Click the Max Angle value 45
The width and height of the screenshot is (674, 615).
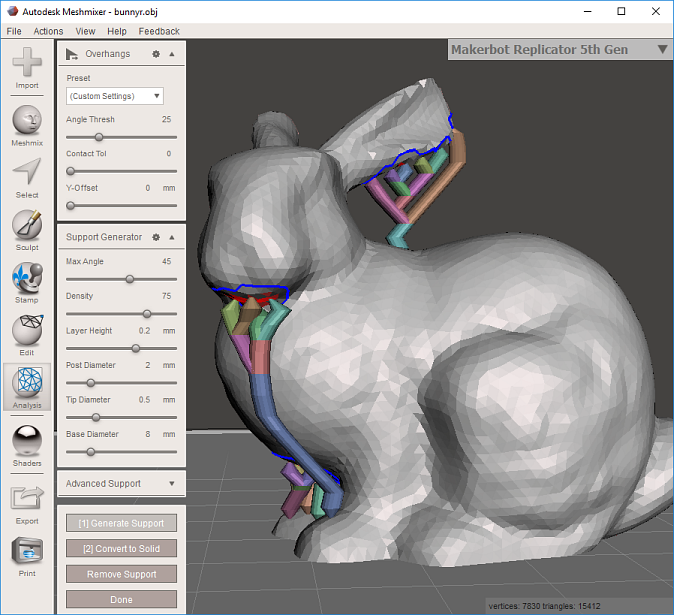click(166, 261)
